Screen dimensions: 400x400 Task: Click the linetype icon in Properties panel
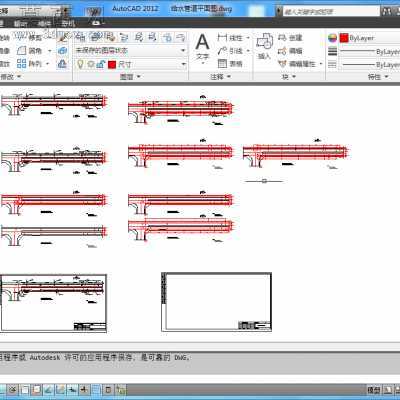pyautogui.click(x=332, y=64)
